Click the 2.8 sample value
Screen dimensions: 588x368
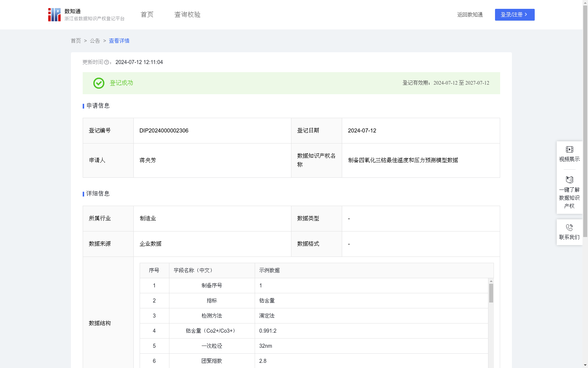263,361
